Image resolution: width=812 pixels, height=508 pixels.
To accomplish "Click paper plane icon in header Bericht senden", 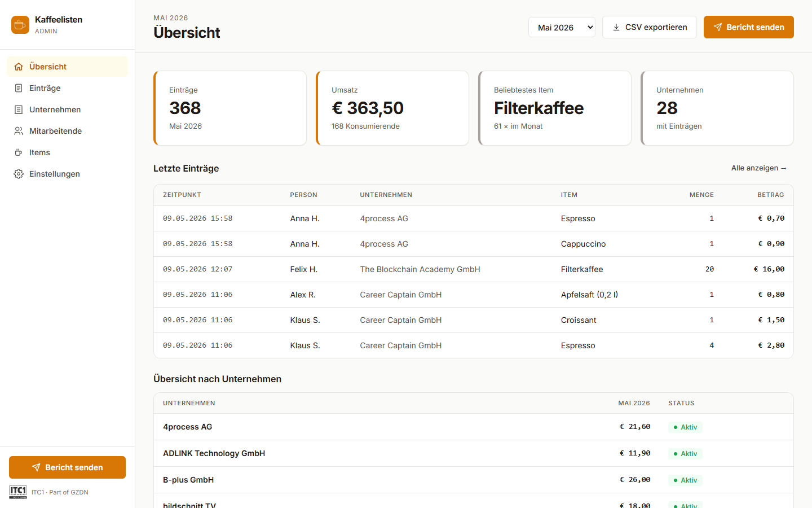I will point(718,27).
